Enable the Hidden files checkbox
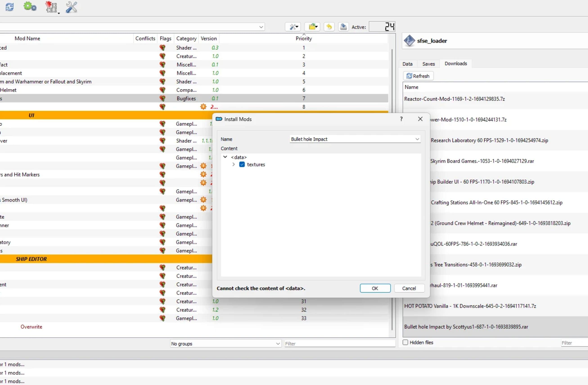Screen dimensions: 588x385 pos(405,342)
